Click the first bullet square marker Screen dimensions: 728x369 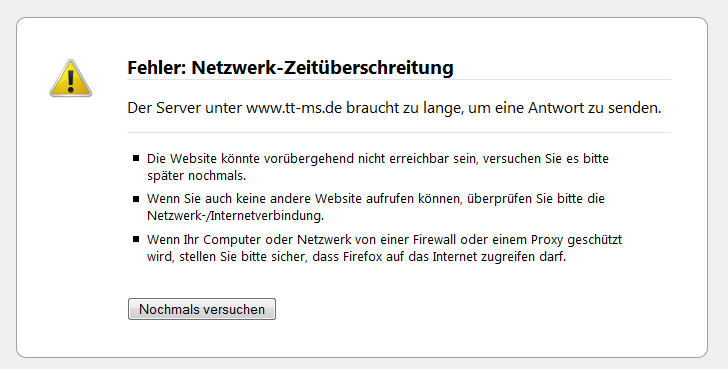point(136,158)
